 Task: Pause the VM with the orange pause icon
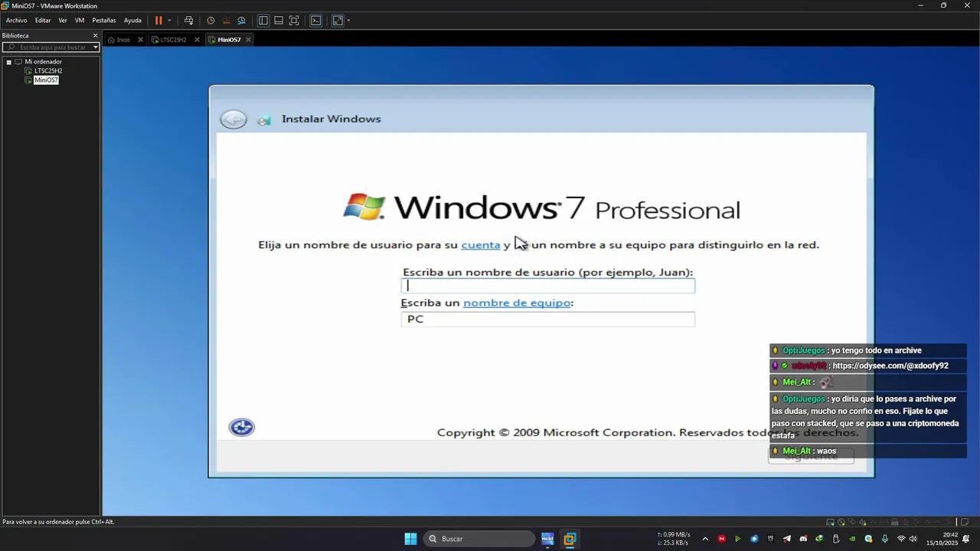(158, 21)
